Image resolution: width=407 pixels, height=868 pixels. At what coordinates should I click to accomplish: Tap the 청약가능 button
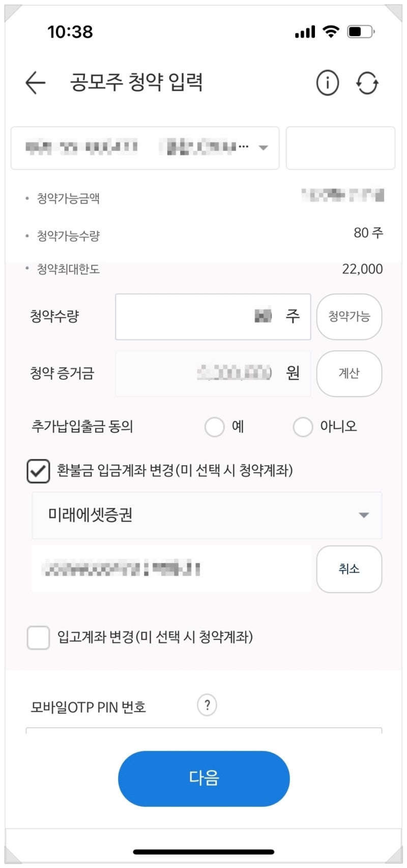click(349, 316)
